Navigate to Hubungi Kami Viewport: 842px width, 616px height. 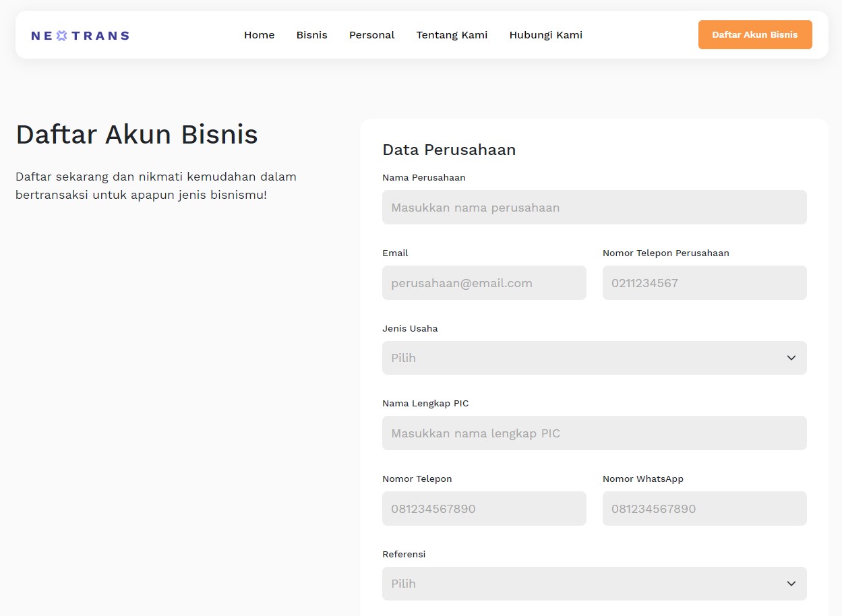(545, 35)
